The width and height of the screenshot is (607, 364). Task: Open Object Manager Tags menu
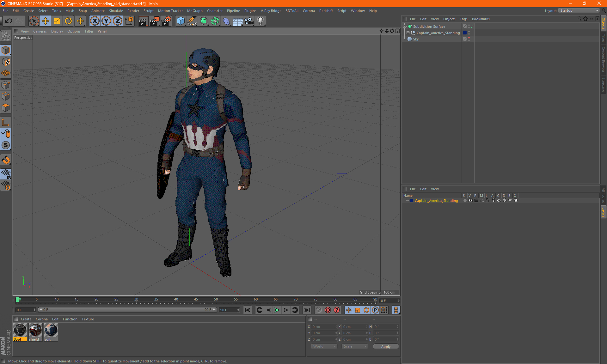click(463, 19)
